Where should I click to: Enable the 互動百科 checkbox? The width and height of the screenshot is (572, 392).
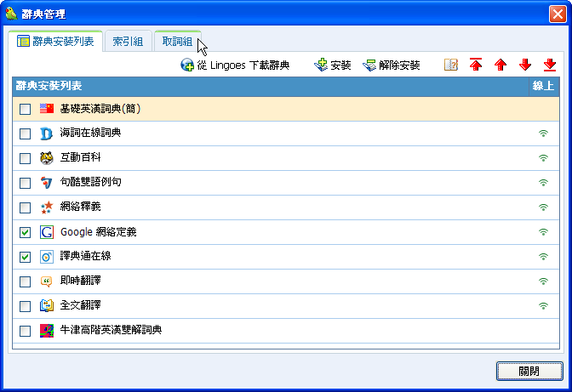[25, 158]
